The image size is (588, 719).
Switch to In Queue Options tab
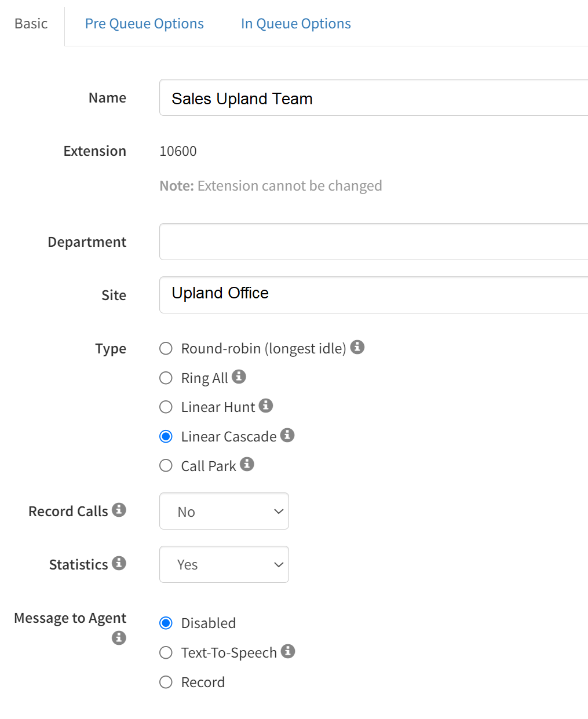(296, 24)
